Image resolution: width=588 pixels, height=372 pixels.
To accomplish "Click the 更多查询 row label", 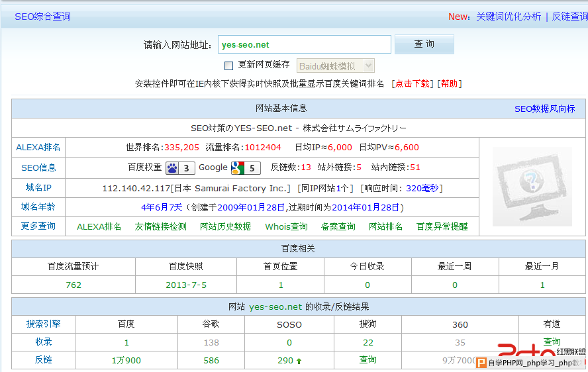I will coord(38,226).
